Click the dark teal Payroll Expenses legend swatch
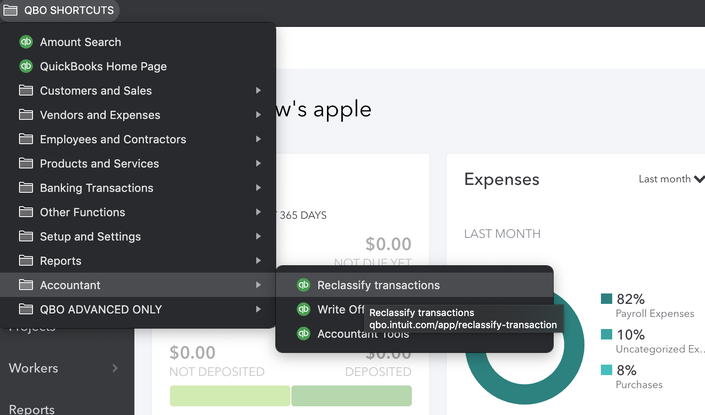The image size is (705, 415). coord(606,299)
